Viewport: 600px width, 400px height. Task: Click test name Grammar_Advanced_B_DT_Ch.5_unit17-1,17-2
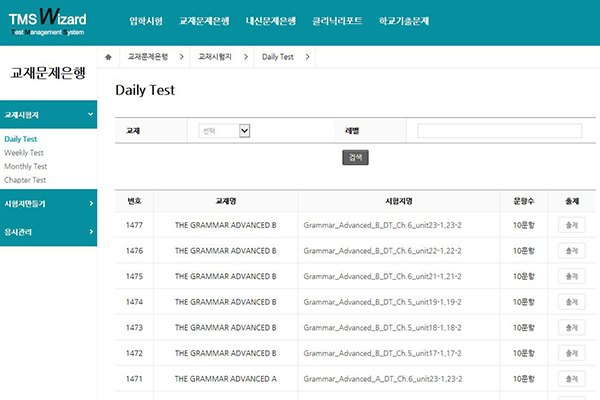pyautogui.click(x=382, y=353)
